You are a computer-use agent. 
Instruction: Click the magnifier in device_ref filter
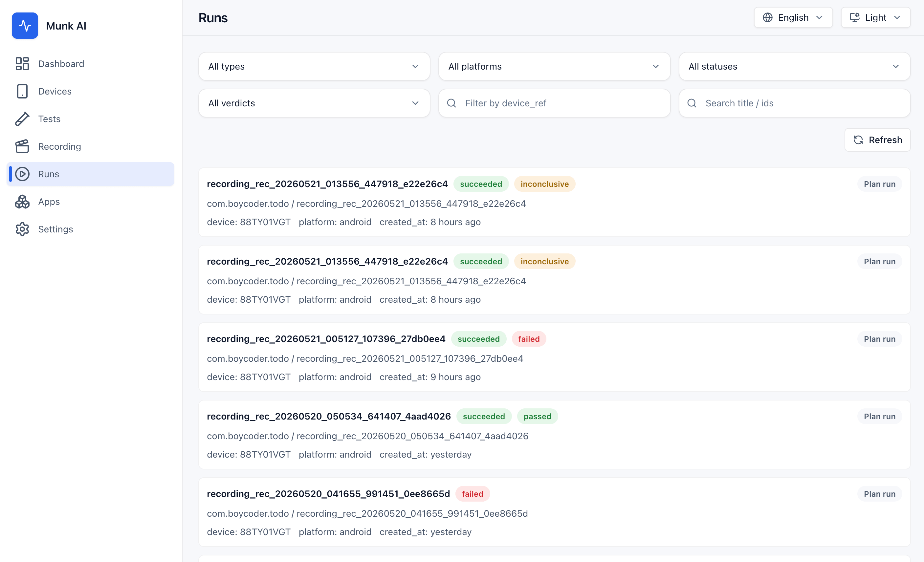[x=451, y=103]
